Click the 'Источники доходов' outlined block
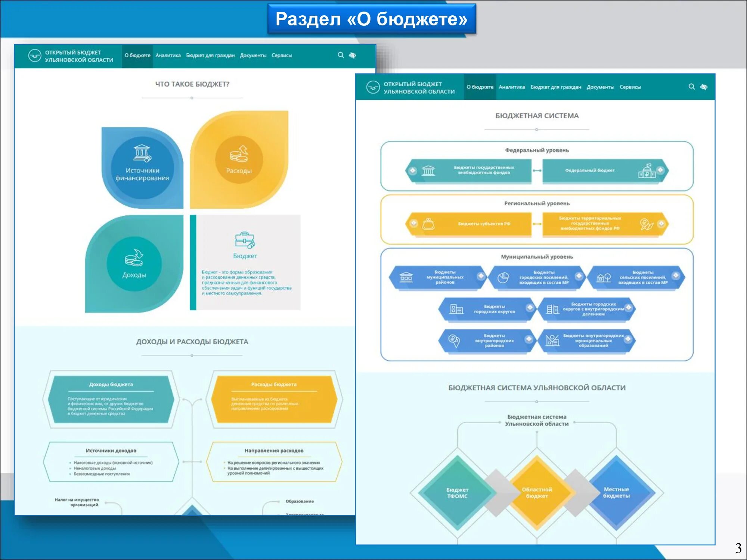The image size is (747, 560). tap(111, 462)
